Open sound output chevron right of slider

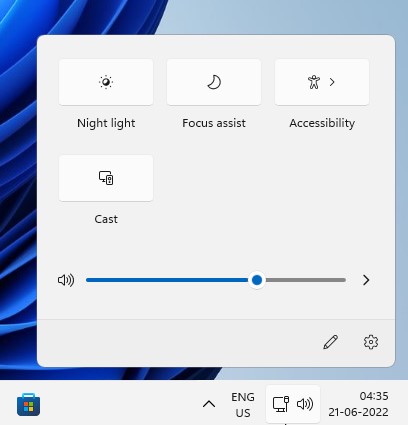(x=366, y=280)
